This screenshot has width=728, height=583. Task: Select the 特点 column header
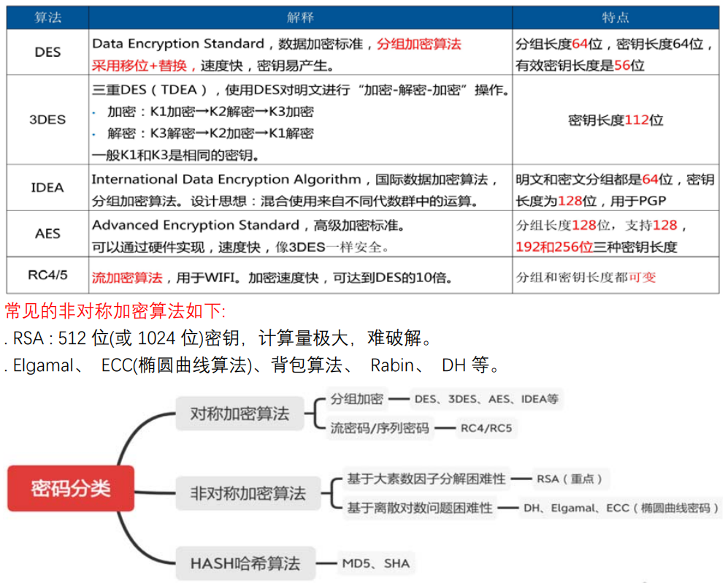[616, 18]
